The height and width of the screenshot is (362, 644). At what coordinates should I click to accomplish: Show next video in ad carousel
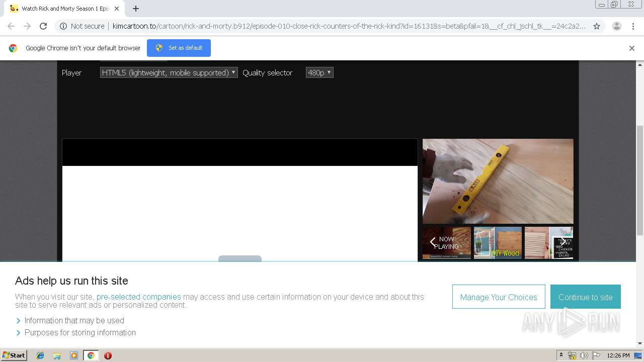coord(563,242)
